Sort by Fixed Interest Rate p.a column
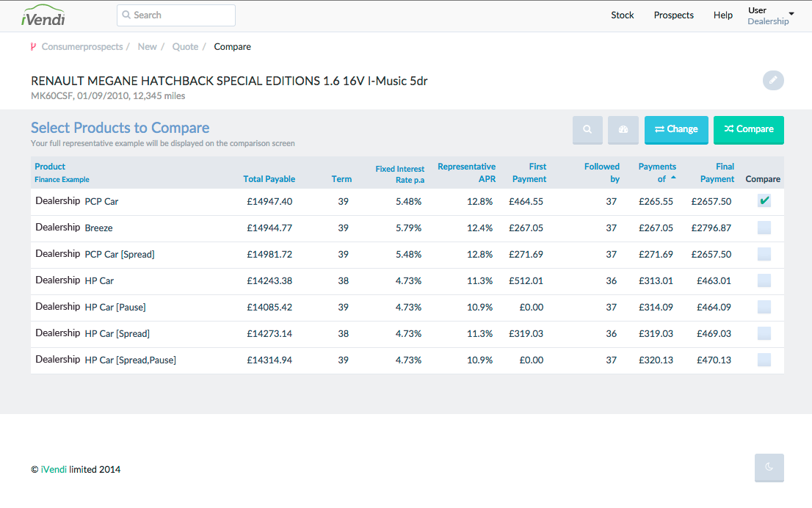The image size is (812, 508). pyautogui.click(x=400, y=174)
